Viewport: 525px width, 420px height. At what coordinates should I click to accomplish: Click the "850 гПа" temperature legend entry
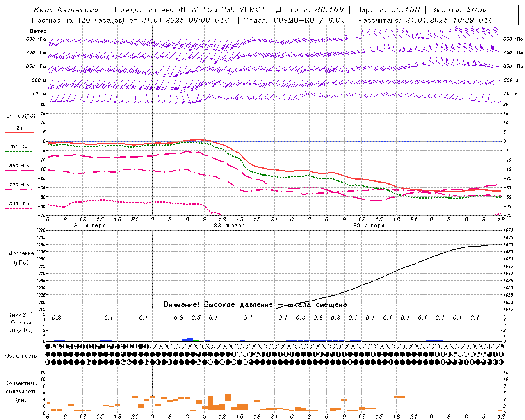(19, 166)
